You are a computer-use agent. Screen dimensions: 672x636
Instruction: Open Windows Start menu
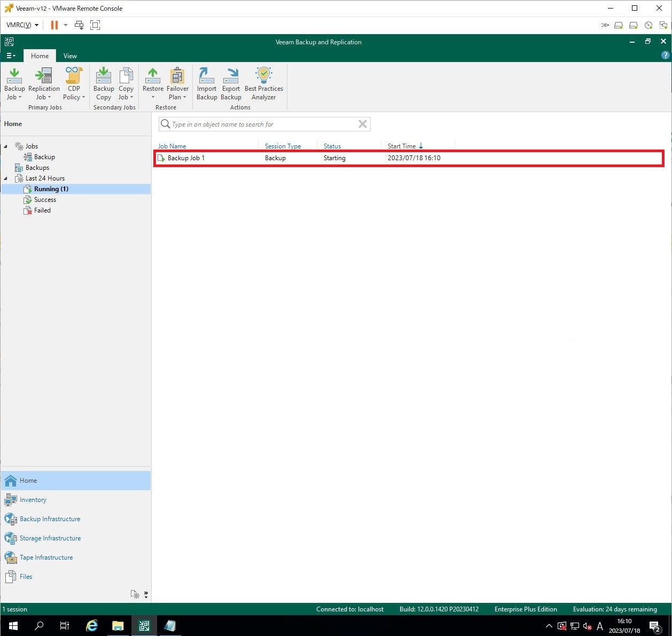[13, 626]
